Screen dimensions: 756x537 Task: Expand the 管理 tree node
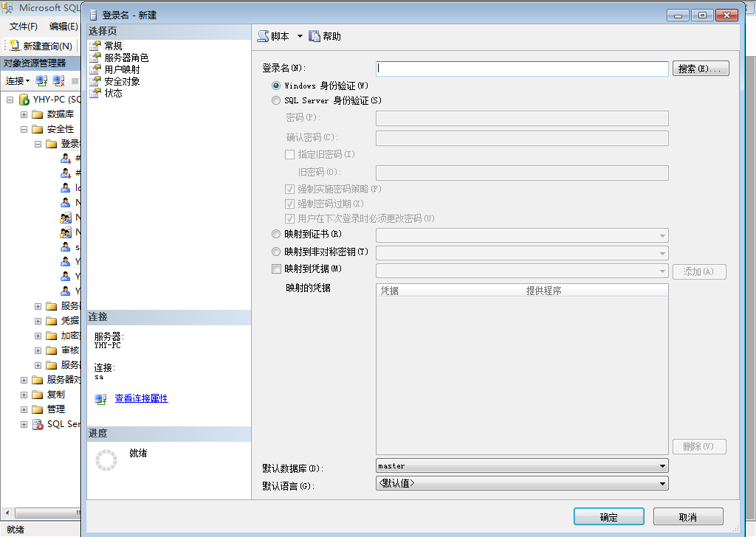(x=24, y=410)
